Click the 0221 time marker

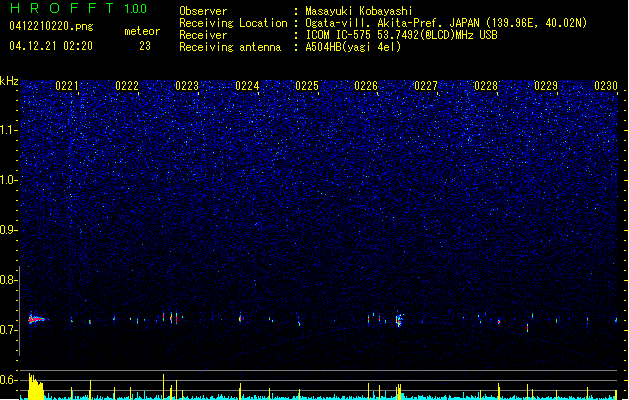(67, 86)
